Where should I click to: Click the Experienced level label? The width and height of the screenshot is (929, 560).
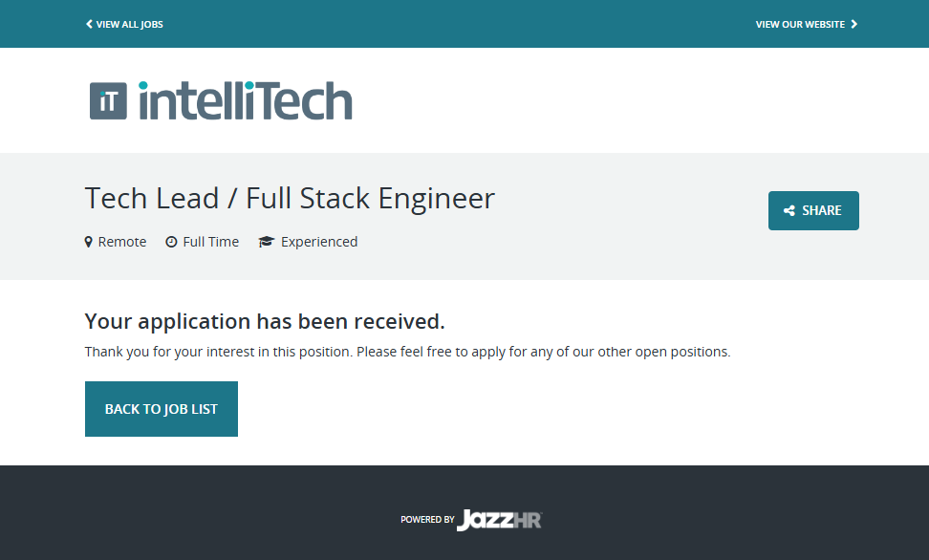coord(319,242)
